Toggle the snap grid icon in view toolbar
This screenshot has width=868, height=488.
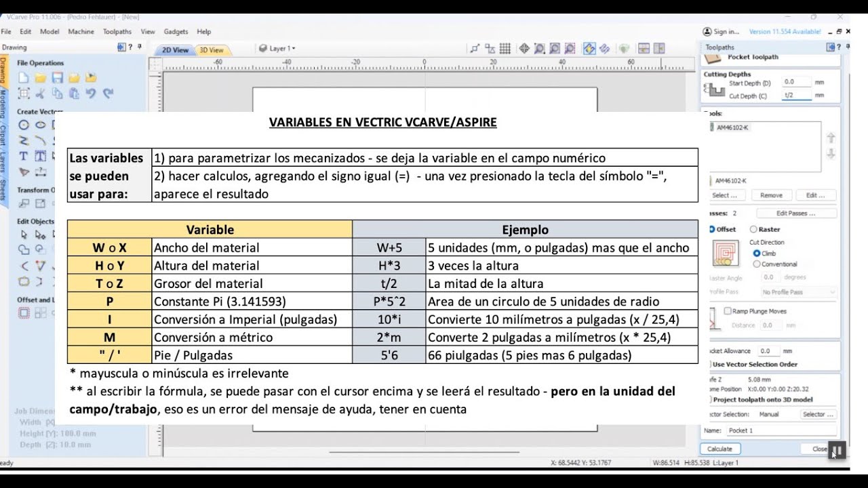tap(505, 49)
